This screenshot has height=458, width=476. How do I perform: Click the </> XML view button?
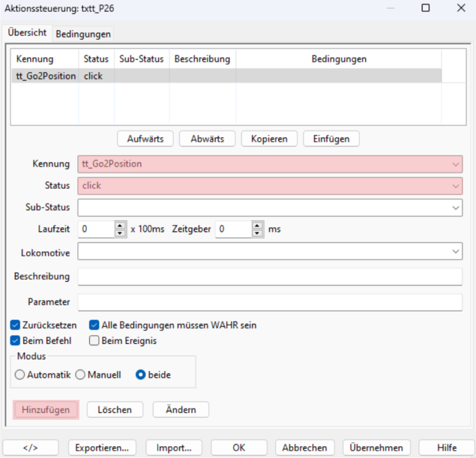(x=31, y=447)
